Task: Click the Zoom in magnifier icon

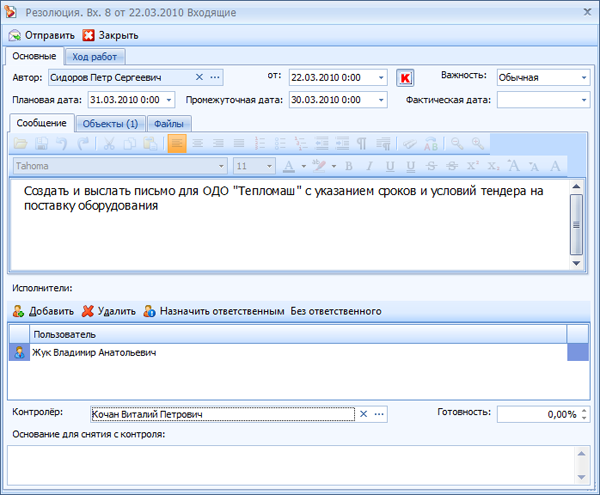Action: (478, 143)
